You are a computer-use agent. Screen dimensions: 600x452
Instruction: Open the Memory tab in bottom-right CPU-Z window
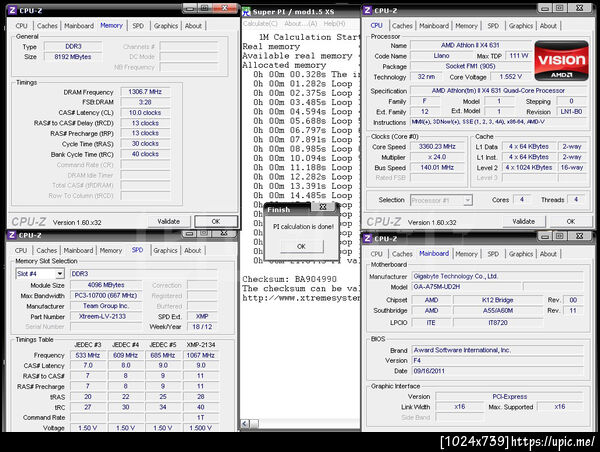(466, 254)
